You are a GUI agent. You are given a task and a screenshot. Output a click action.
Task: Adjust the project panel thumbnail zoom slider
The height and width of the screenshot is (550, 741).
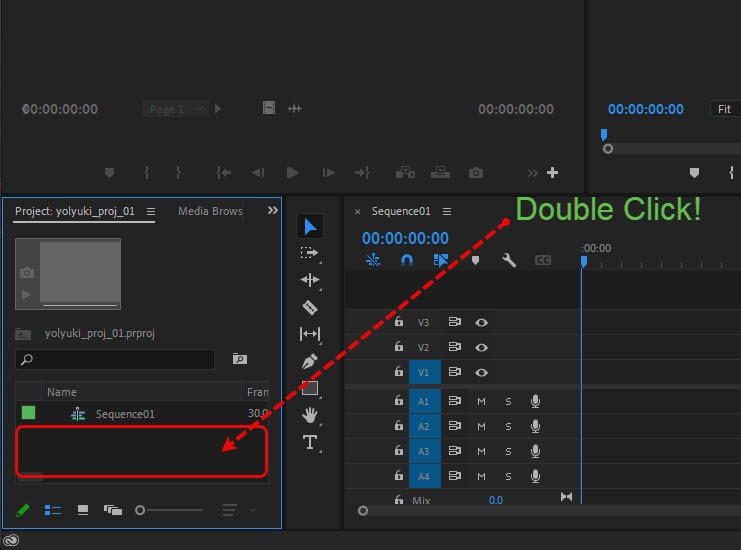tap(141, 510)
